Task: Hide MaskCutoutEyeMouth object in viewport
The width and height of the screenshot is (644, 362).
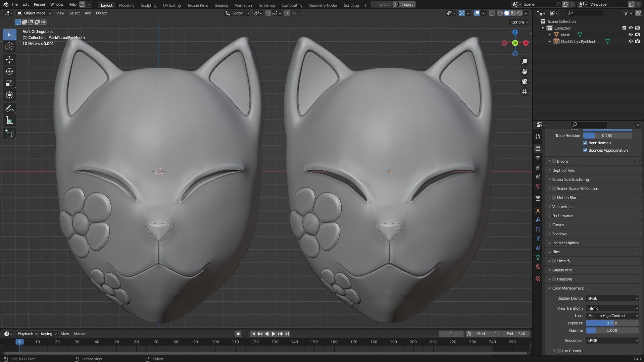Action: (x=631, y=41)
